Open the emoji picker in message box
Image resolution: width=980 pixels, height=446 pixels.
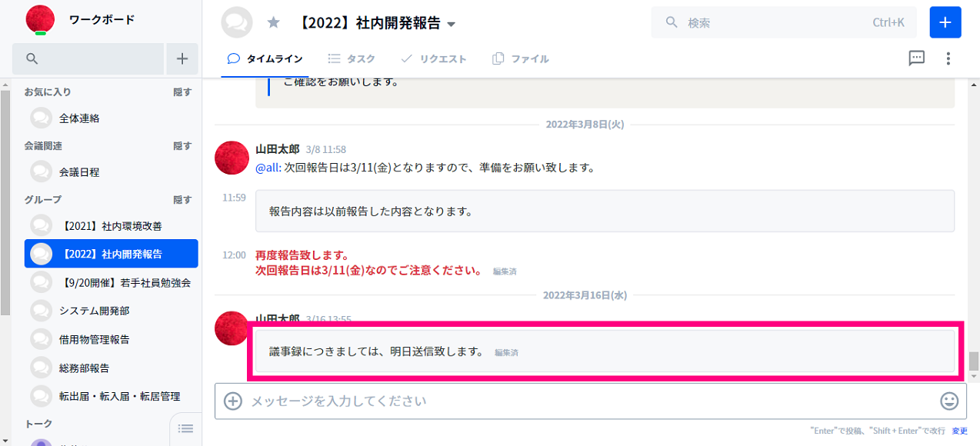click(949, 401)
